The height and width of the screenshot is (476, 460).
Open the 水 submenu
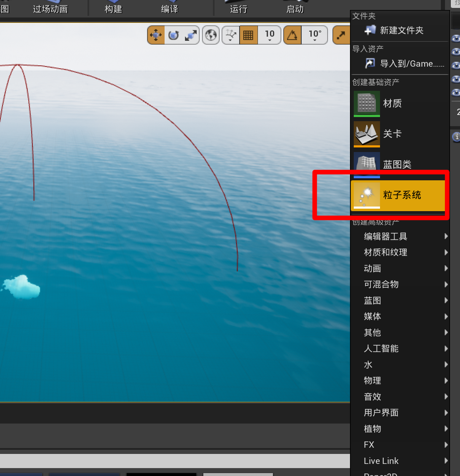coord(400,364)
